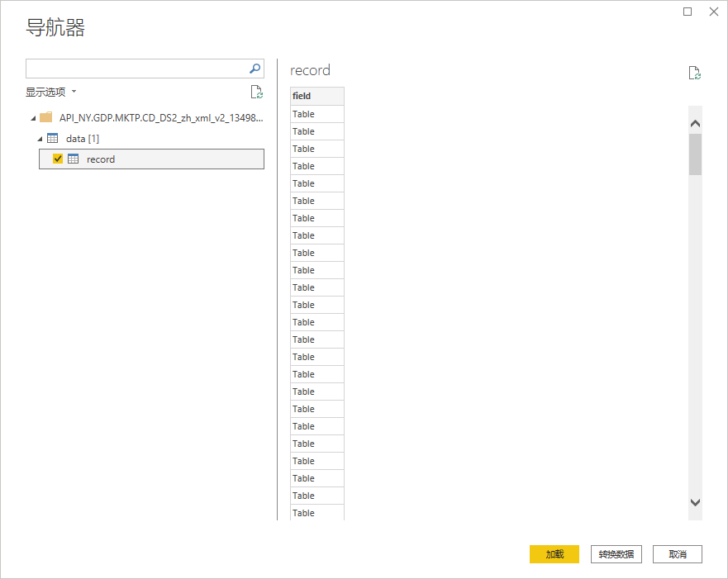Image resolution: width=728 pixels, height=579 pixels.
Task: Click the preview refresh icon at top right
Action: [x=695, y=73]
